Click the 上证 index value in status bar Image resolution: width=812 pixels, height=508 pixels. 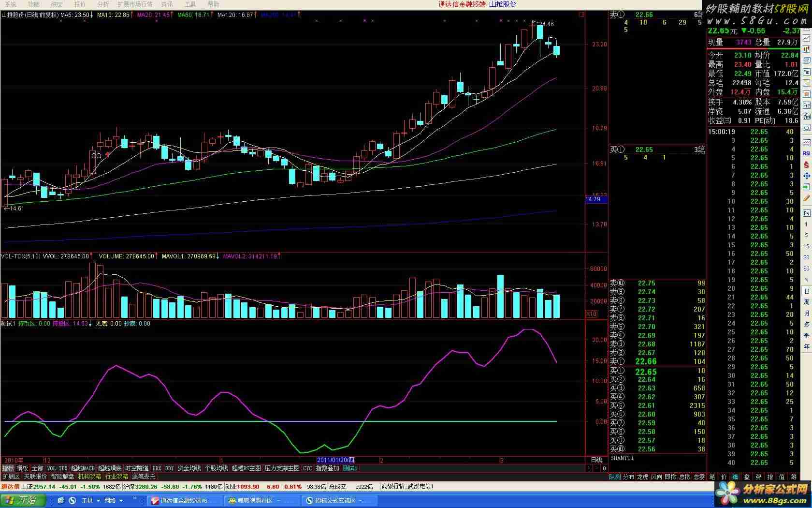44,487
